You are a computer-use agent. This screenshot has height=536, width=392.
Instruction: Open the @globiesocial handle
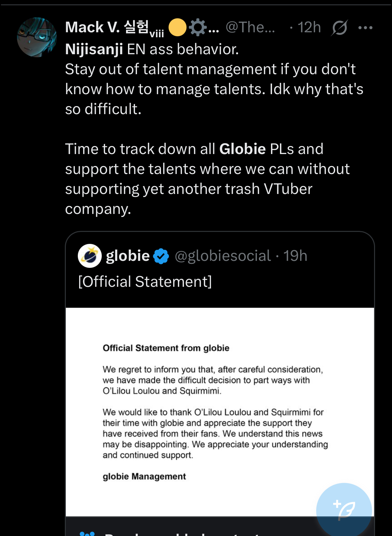(x=223, y=256)
